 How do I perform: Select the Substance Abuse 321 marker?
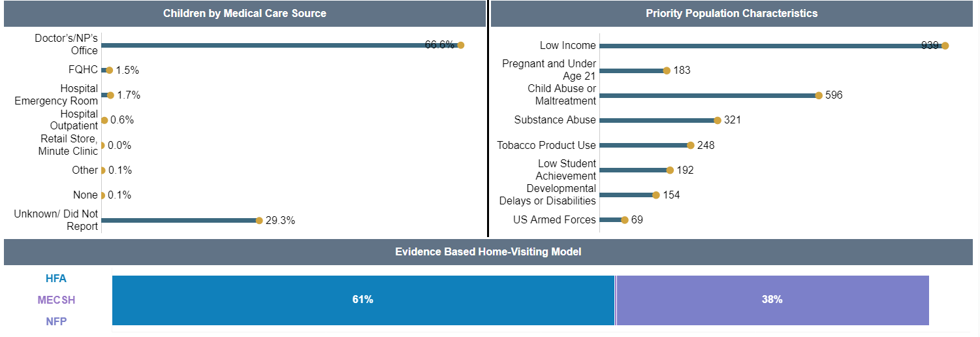[718, 120]
